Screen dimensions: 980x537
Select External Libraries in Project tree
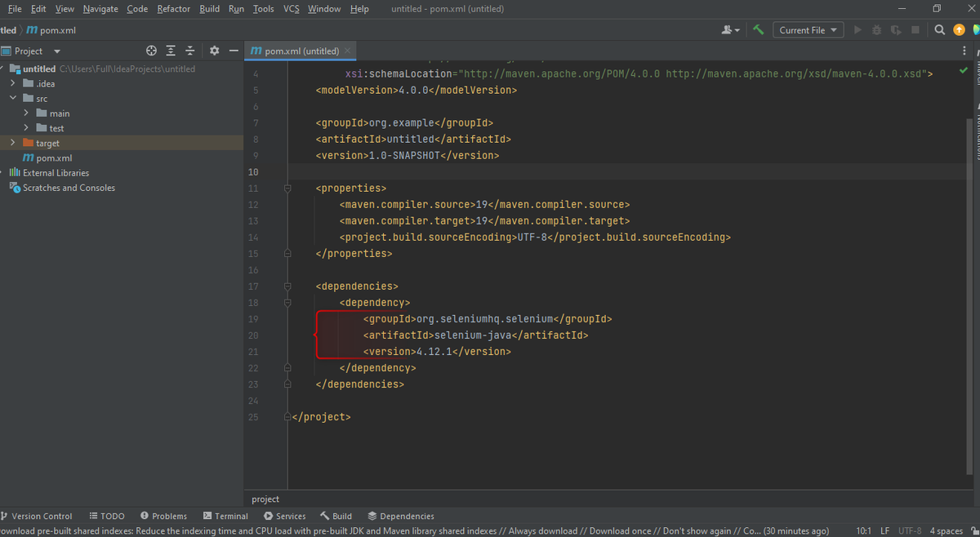(x=56, y=172)
